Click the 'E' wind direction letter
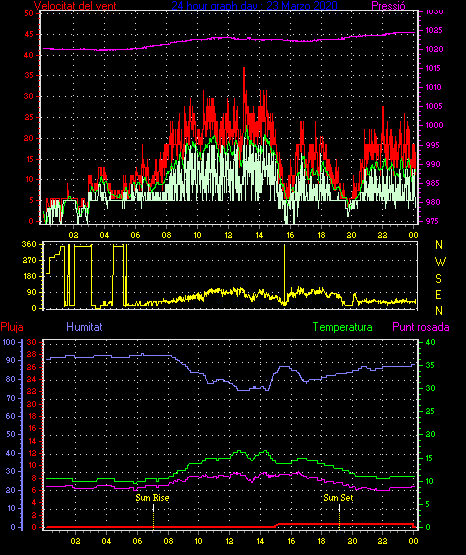466x555 pixels. pyautogui.click(x=438, y=294)
